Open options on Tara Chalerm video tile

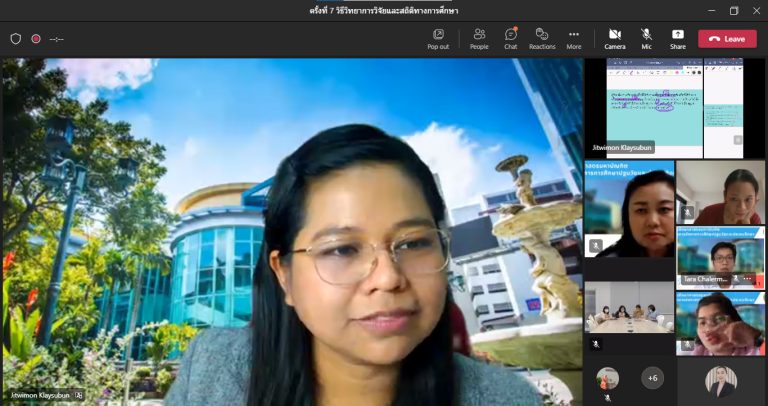[748, 279]
